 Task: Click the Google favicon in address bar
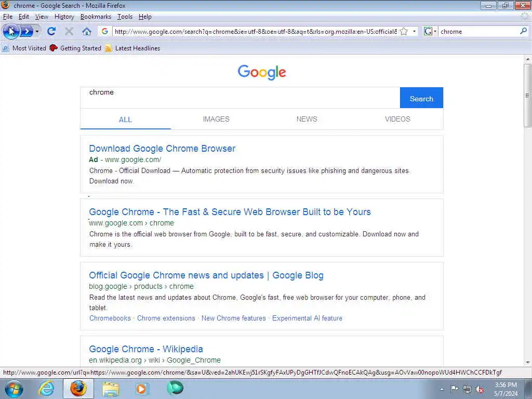(x=104, y=31)
